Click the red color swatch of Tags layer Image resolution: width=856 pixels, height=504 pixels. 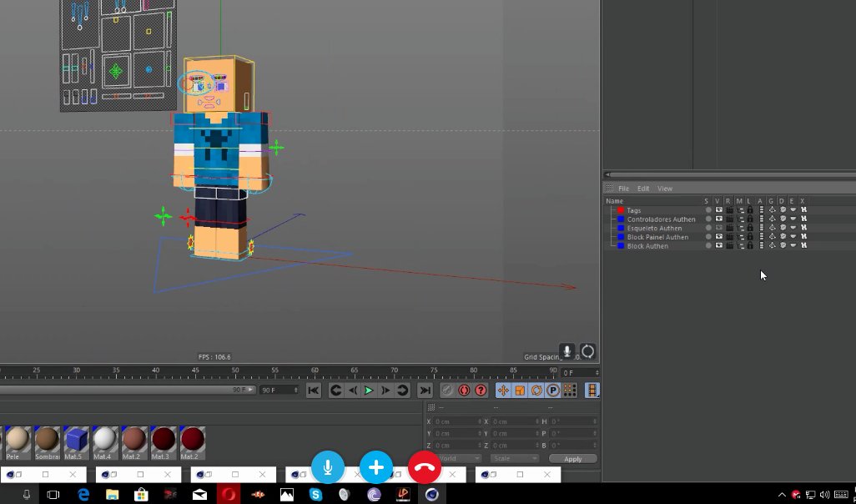pyautogui.click(x=621, y=209)
